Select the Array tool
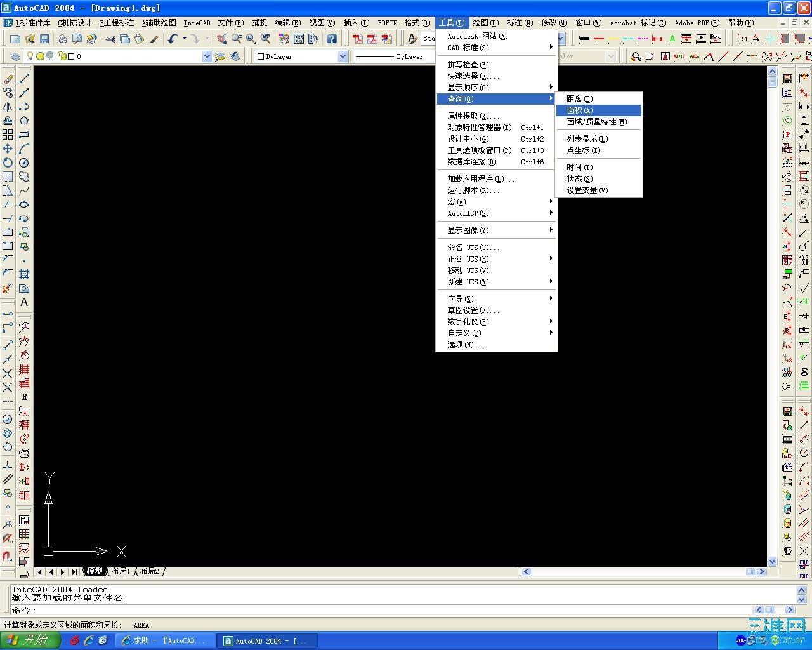 [x=8, y=135]
